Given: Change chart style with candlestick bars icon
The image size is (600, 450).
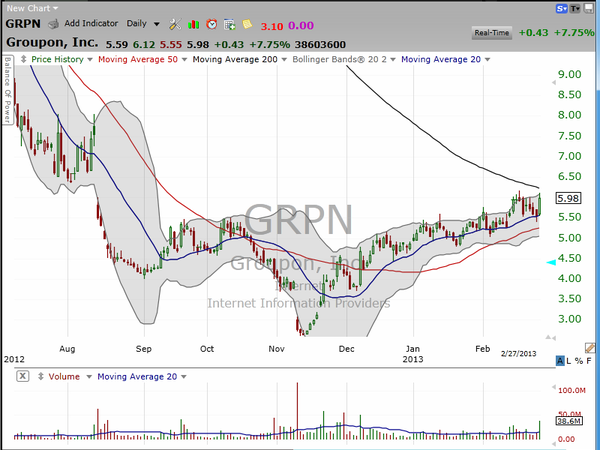Looking at the screenshot, I should (194, 24).
